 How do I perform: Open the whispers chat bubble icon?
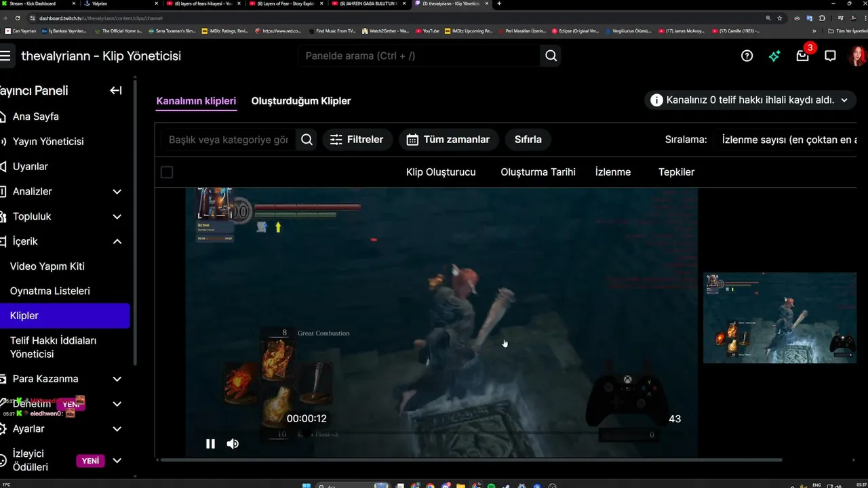click(830, 56)
